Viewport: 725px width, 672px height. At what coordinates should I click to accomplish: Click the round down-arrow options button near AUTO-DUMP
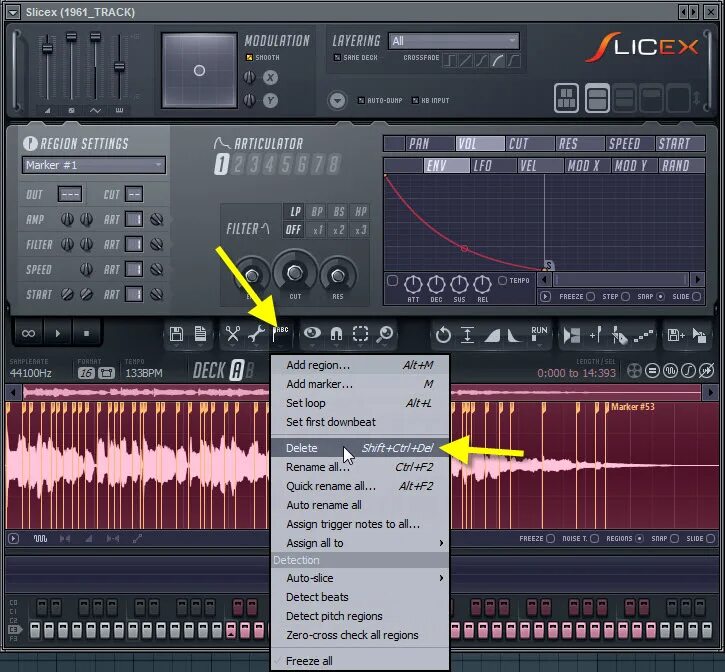(x=337, y=100)
